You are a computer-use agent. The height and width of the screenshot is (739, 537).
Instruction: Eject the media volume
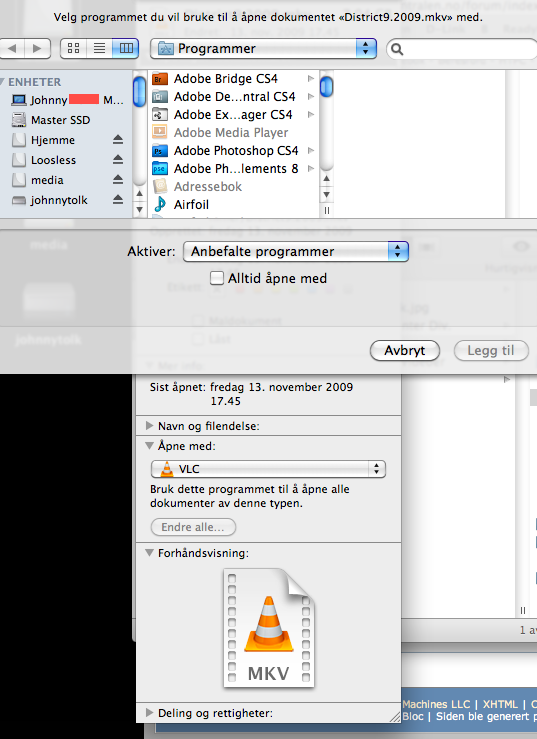point(118,180)
